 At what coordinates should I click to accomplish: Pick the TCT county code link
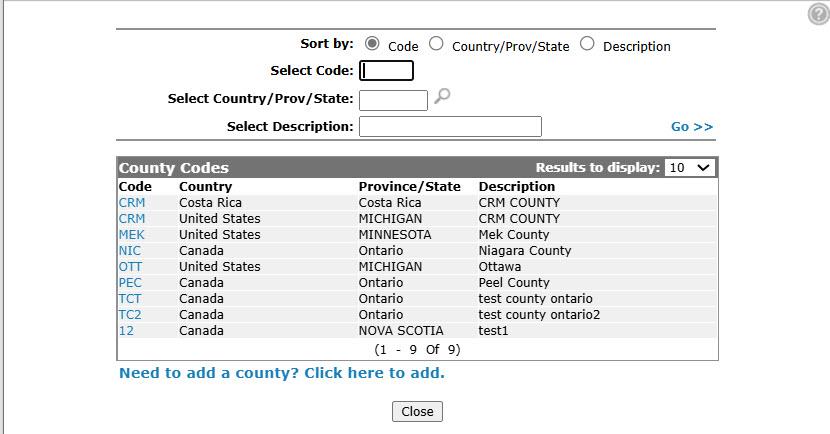(130, 299)
